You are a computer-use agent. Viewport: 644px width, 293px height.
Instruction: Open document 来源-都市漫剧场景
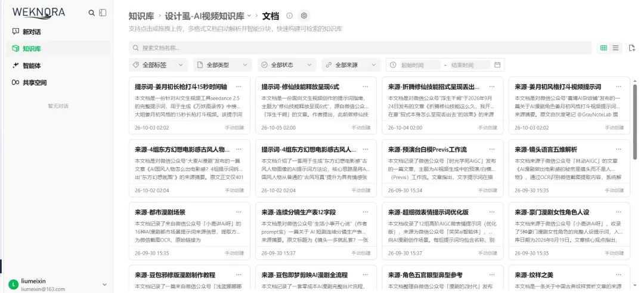[x=160, y=212]
